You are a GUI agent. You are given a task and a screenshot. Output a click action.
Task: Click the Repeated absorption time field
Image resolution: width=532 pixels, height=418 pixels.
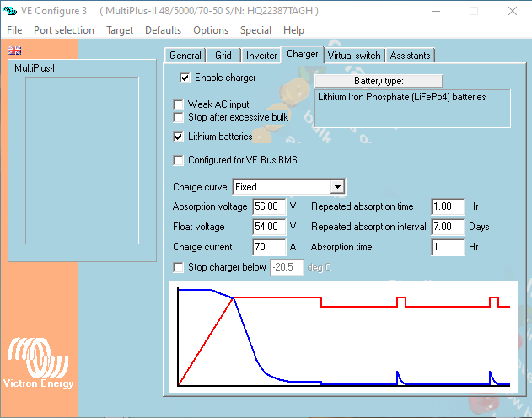[448, 206]
